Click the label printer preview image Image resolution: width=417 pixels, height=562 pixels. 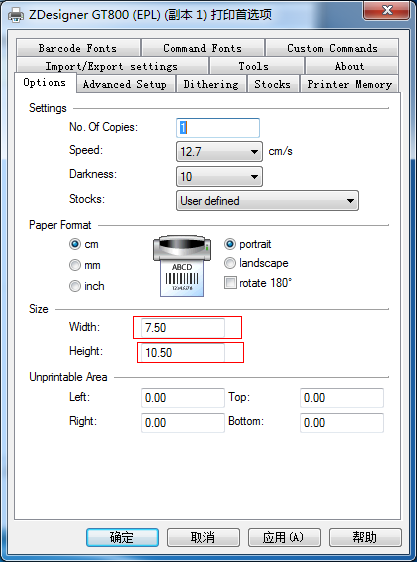[182, 266]
